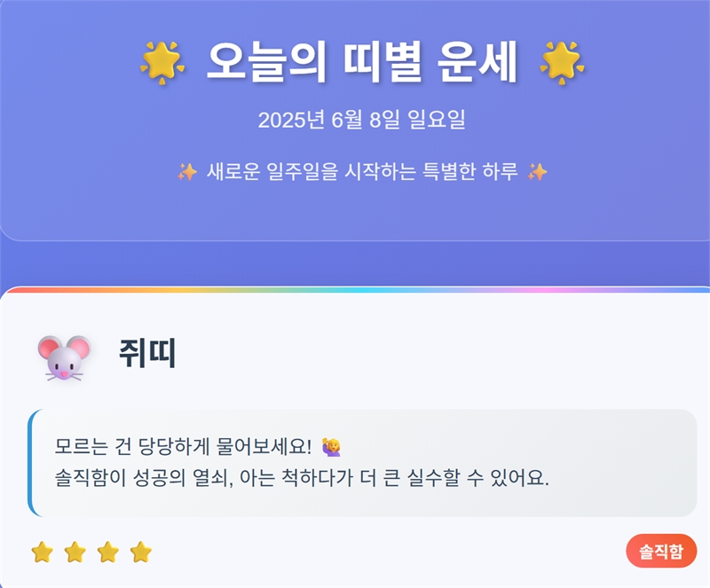Select the fourth rating star

140,553
